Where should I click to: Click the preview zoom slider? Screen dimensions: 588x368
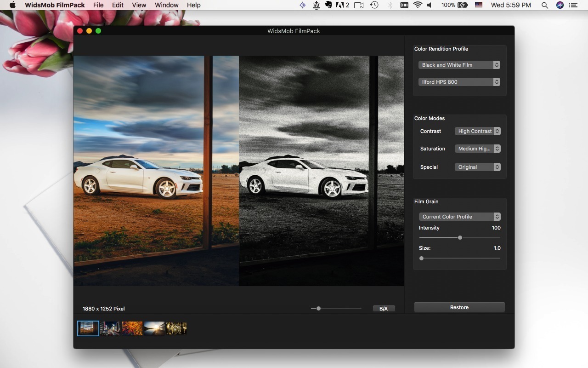(x=319, y=308)
